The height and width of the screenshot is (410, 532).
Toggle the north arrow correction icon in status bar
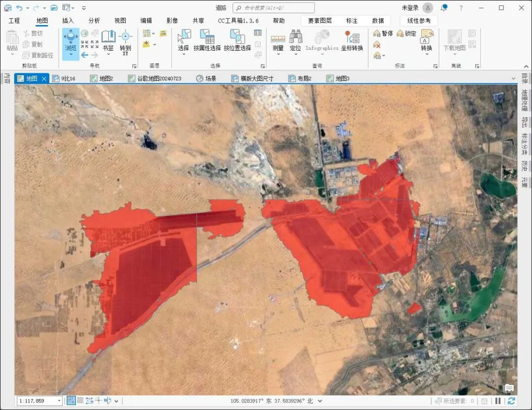107,401
